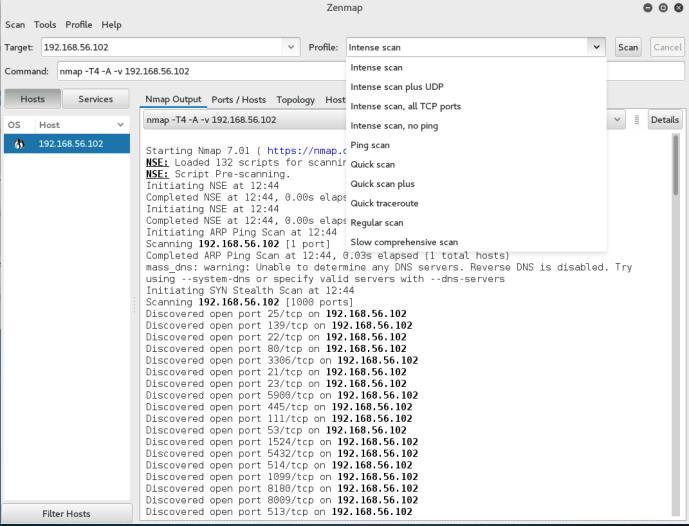689x526 pixels.
Task: Open the Scan menu
Action: (x=15, y=25)
